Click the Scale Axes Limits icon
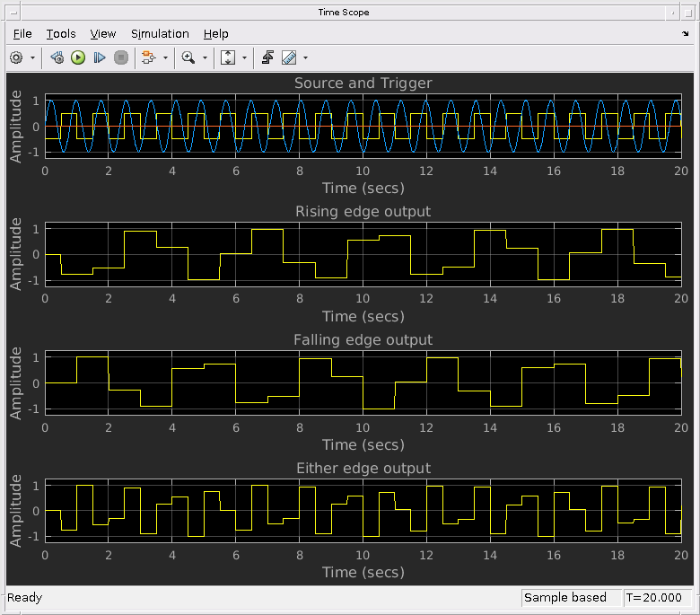 point(227,57)
